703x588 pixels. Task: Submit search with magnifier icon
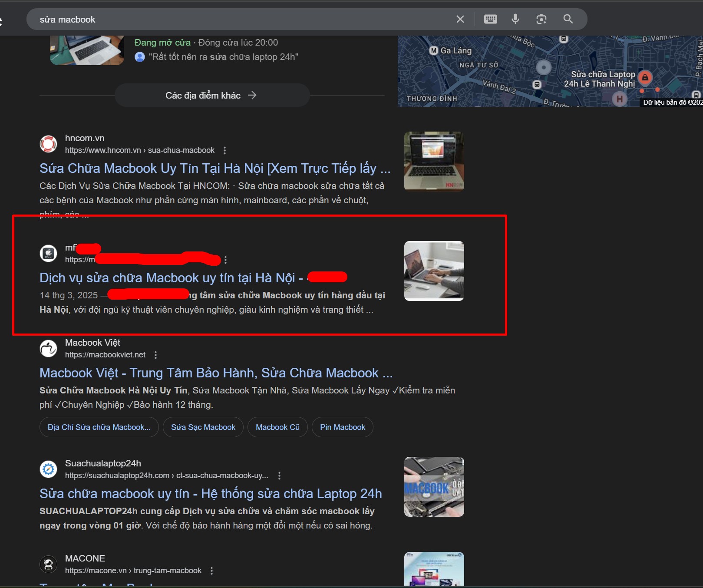coord(568,19)
